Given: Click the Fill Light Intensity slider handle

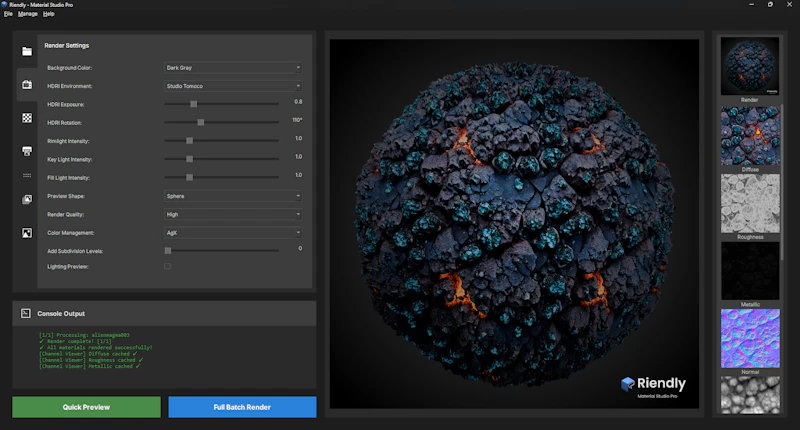Looking at the screenshot, I should 189,178.
